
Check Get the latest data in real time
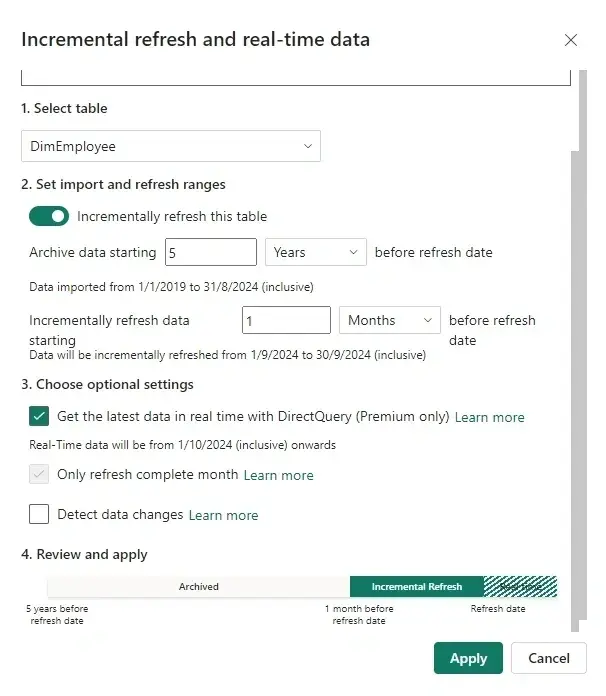click(40, 416)
